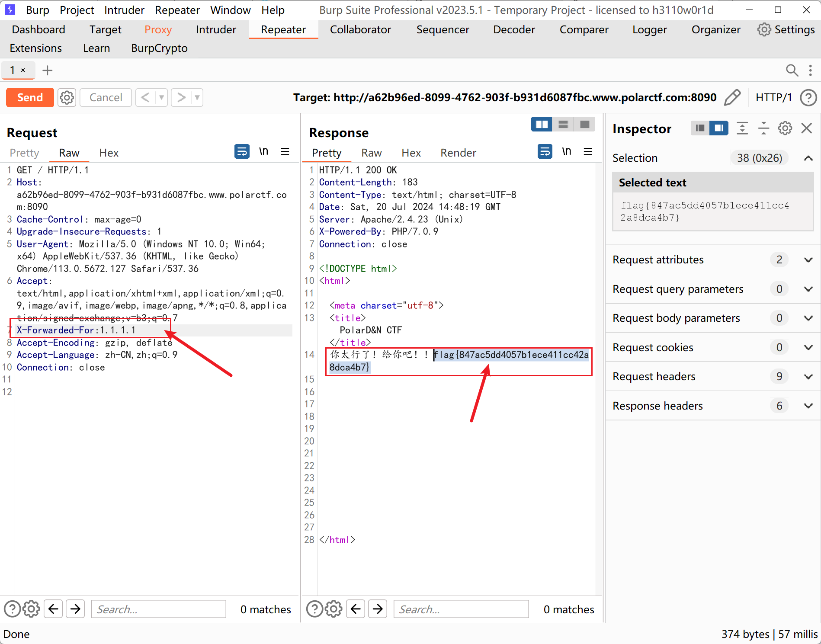
Task: Open the Response panel hamburger menu
Action: pos(588,152)
